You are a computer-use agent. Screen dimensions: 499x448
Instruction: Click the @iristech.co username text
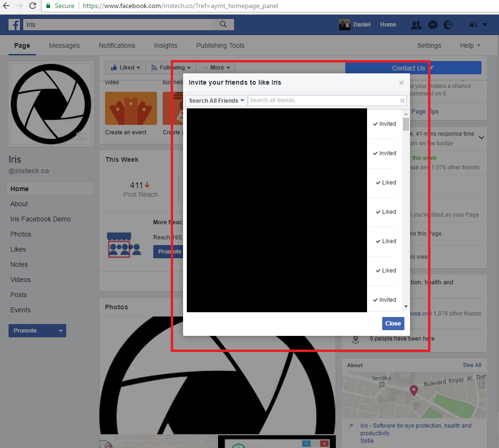(x=29, y=171)
